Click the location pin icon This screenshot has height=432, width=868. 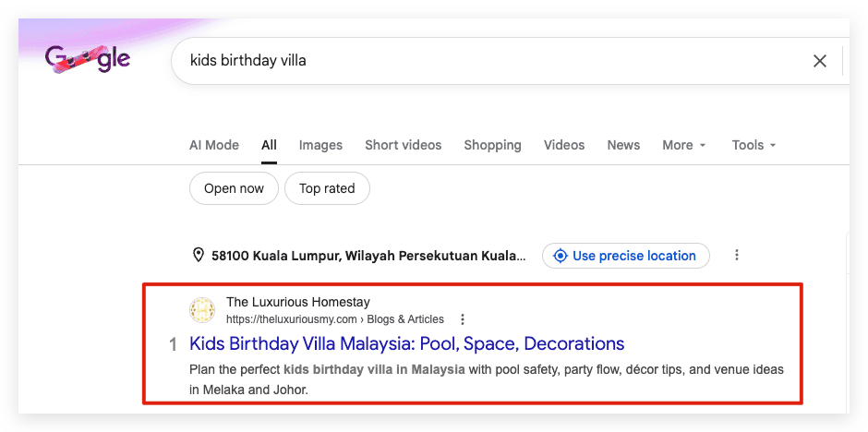[198, 255]
